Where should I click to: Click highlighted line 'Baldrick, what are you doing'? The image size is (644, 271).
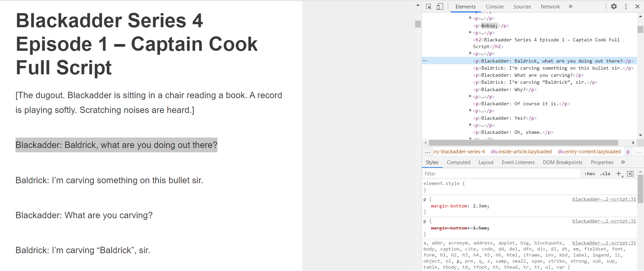point(116,145)
